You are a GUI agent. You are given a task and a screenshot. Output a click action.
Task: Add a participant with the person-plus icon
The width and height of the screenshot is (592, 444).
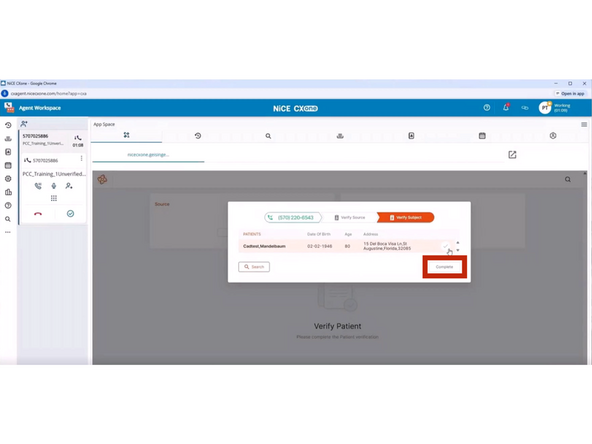coord(69,186)
